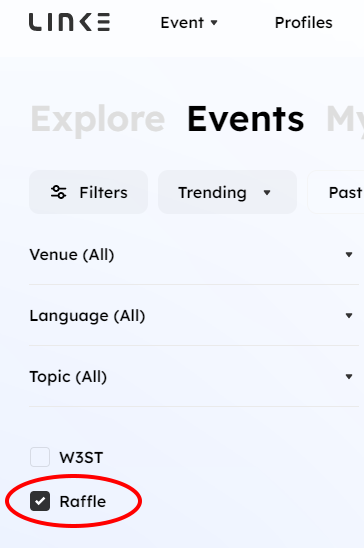Click the Venue row's down arrow
The image size is (364, 548).
349,254
